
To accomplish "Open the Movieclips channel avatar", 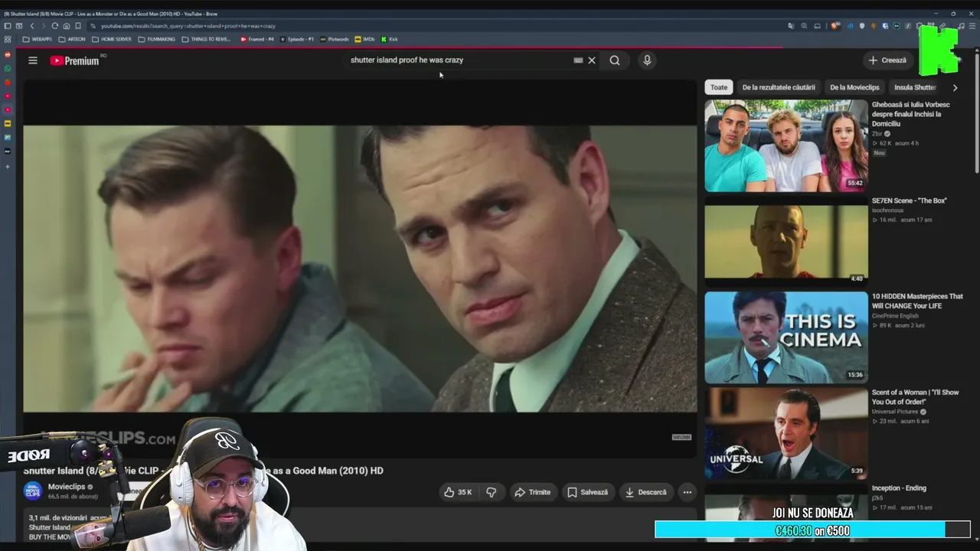I will pyautogui.click(x=33, y=491).
